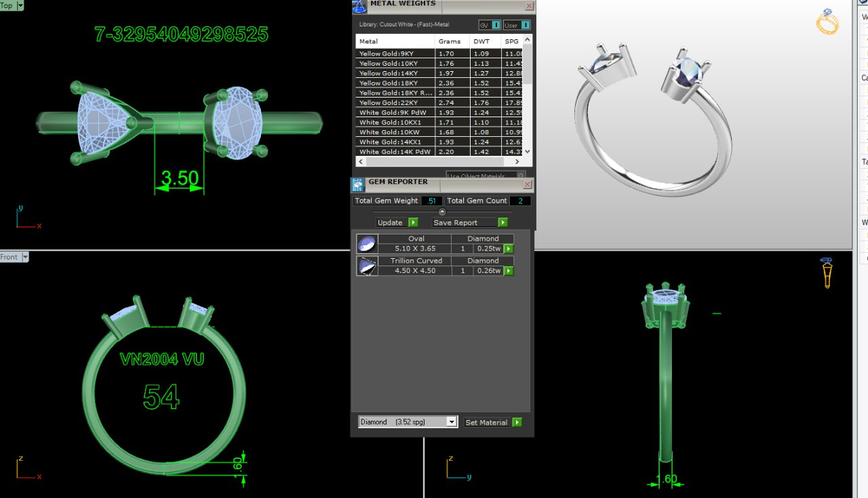868x498 pixels.
Task: Select the Trillion Curved gem thumbnail
Action: click(x=367, y=266)
